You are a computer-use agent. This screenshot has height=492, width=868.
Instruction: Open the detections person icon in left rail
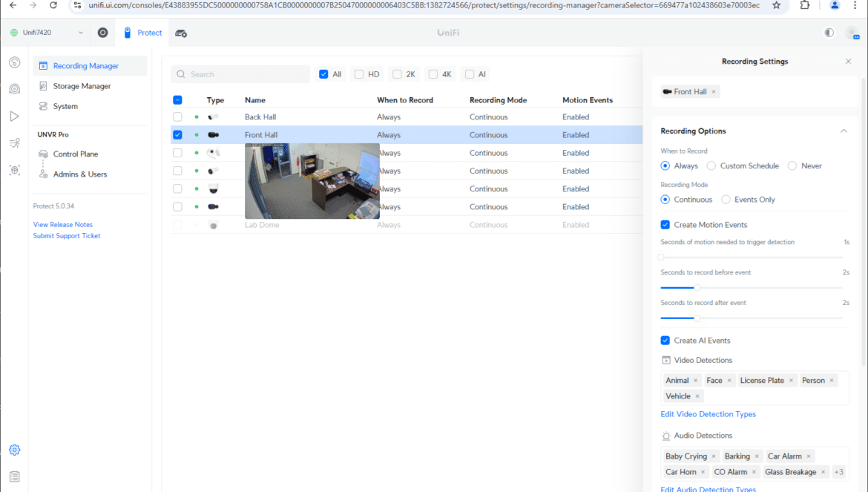(x=15, y=143)
